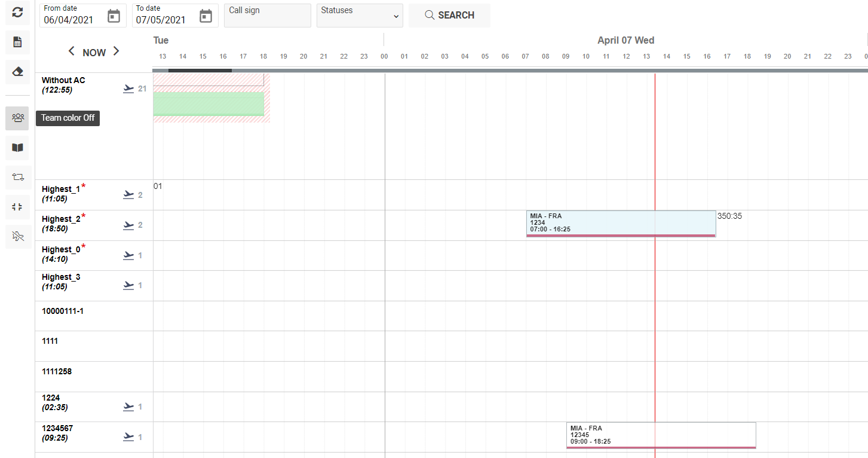Toggle compress rows view icon
Viewport: 868px width, 458px height.
17,207
